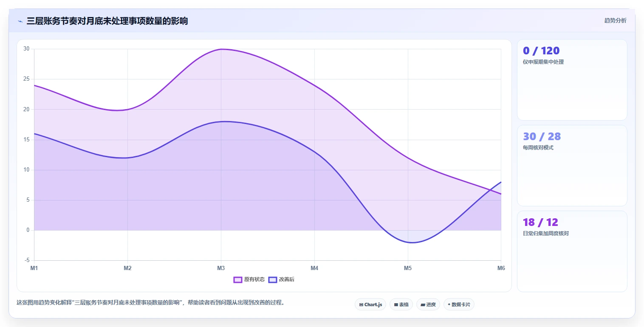Click the trend icon beside the chart title

click(x=20, y=21)
